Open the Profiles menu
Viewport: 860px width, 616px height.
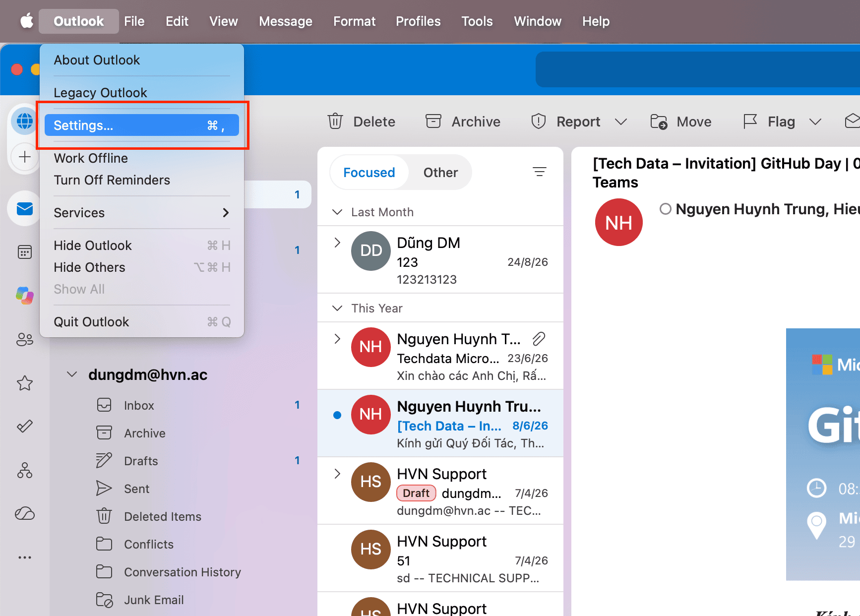pyautogui.click(x=418, y=21)
